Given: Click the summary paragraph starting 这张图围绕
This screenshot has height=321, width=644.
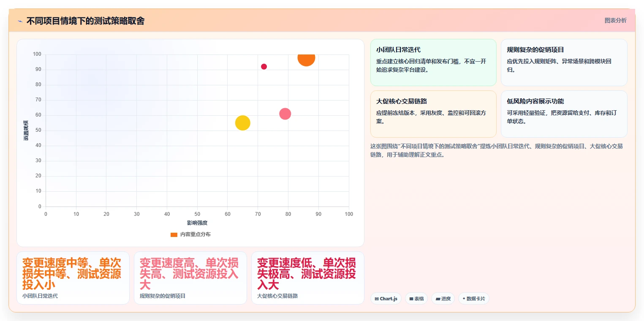Looking at the screenshot, I should 497,150.
